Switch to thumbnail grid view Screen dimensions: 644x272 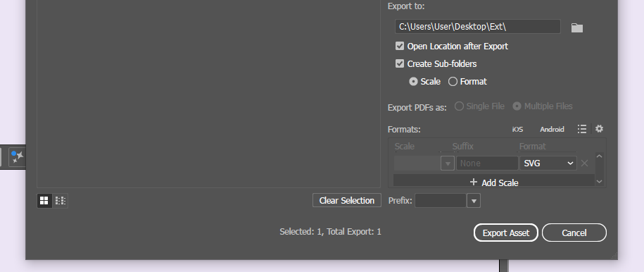[x=44, y=201]
